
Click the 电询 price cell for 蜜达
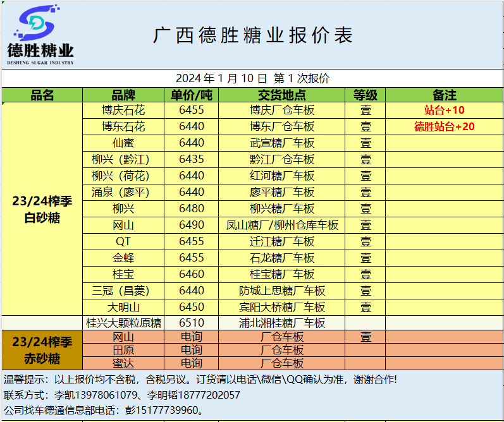pos(192,363)
